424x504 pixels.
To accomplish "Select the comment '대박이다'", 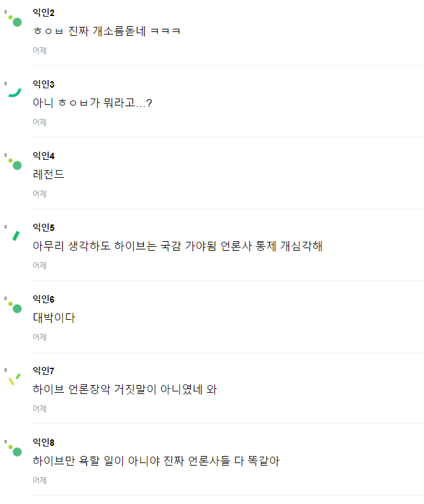I will (54, 318).
